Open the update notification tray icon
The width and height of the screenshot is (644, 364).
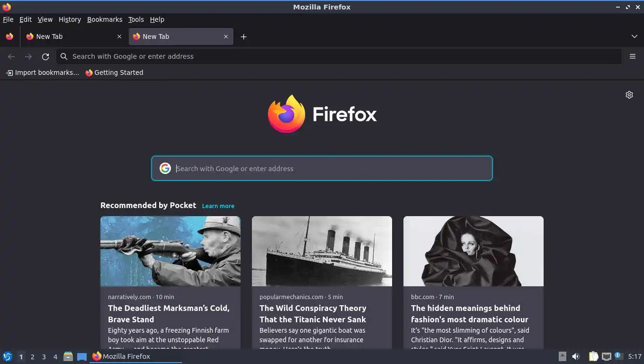tap(618, 356)
